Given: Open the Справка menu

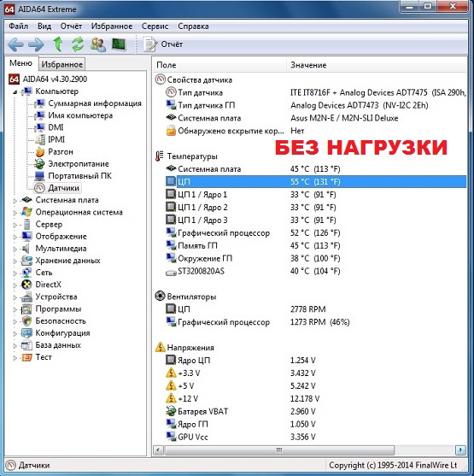Looking at the screenshot, I should (x=193, y=26).
